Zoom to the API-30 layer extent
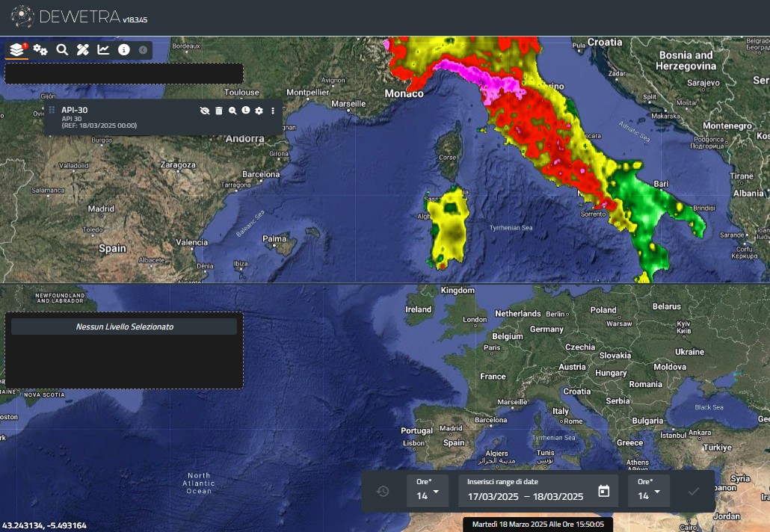 tap(232, 111)
